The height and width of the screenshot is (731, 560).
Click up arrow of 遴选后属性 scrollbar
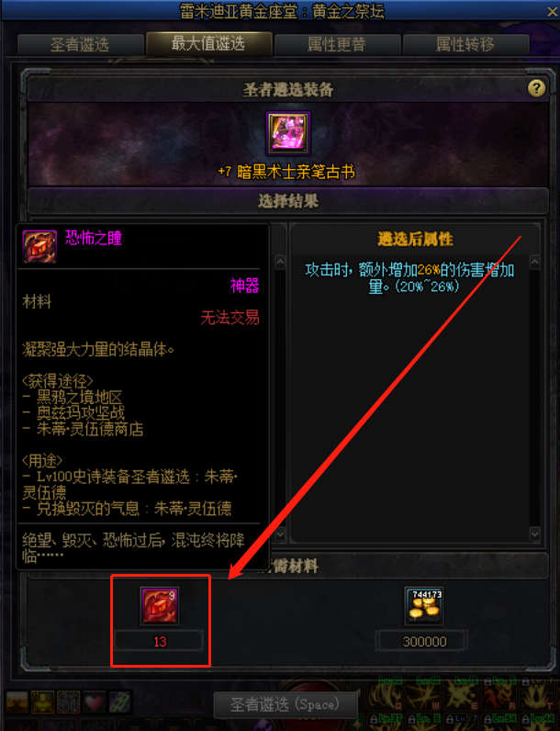tap(535, 263)
